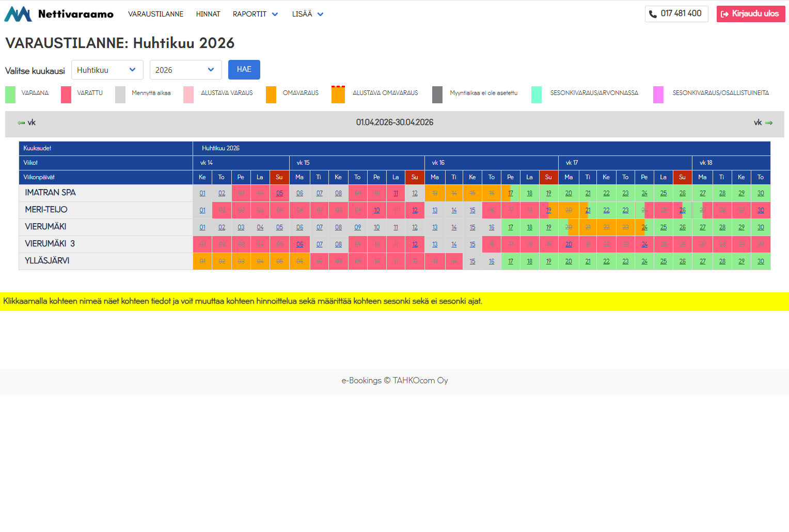The height and width of the screenshot is (532, 789).
Task: Click the phone receiver icon
Action: [x=654, y=13]
